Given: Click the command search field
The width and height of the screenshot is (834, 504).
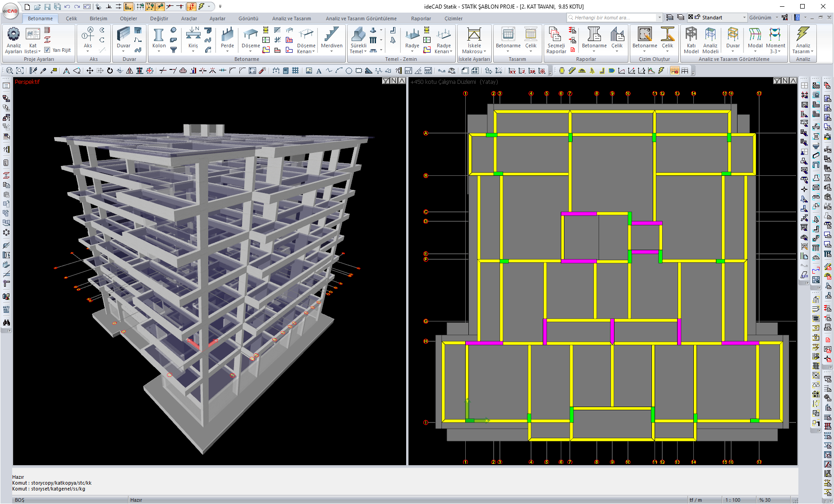Looking at the screenshot, I should click(612, 18).
